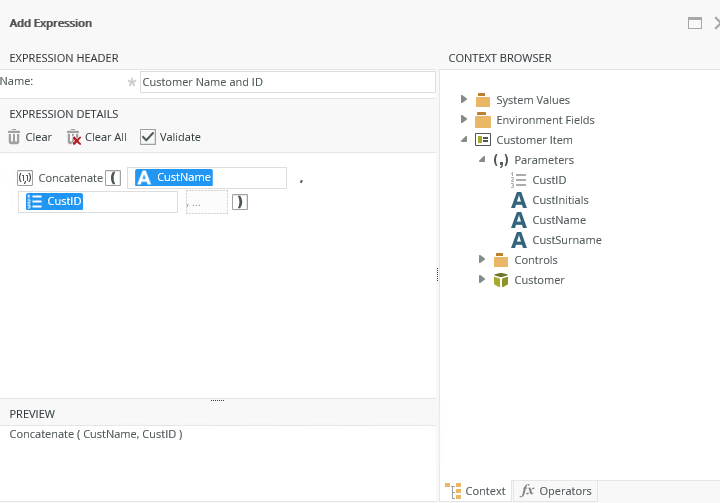Expand the Controls folder node
Viewport: 720px width, 503px height.
point(482,260)
